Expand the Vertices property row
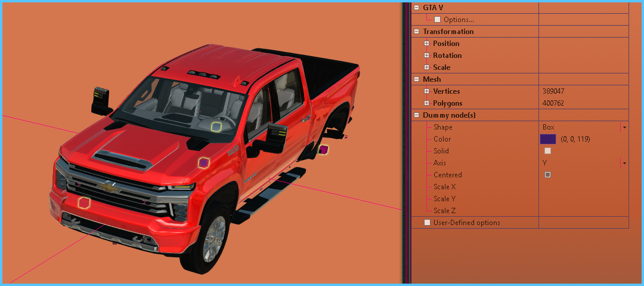This screenshot has height=286, width=644. (x=426, y=91)
